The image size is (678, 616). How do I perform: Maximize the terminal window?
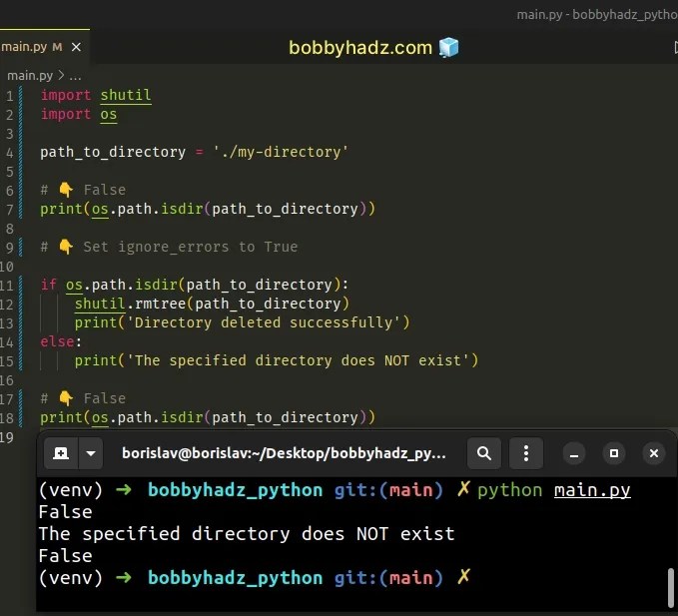(x=613, y=453)
